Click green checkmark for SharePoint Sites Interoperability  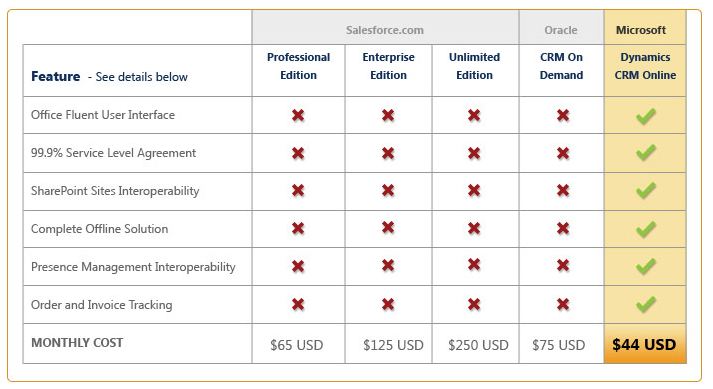[646, 190]
